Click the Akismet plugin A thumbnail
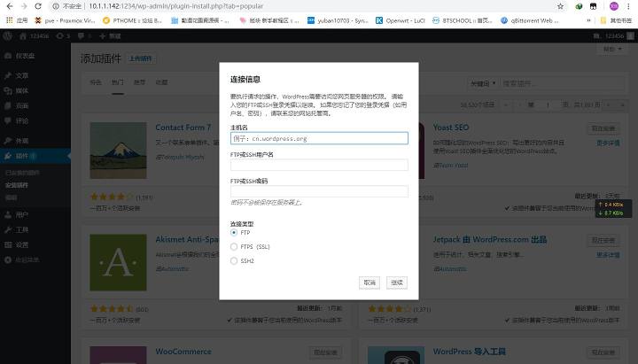 (x=118, y=262)
